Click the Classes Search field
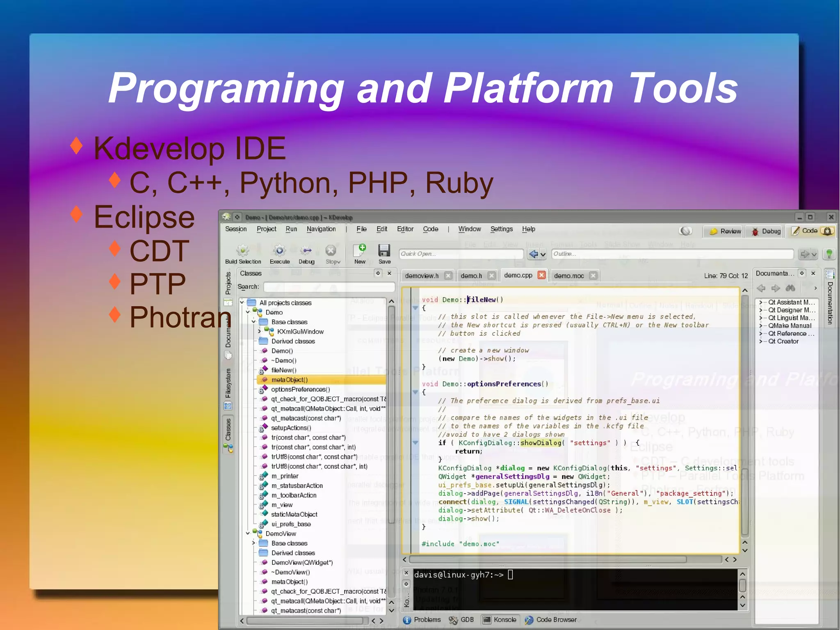Image resolution: width=840 pixels, height=630 pixels. pyautogui.click(x=329, y=287)
